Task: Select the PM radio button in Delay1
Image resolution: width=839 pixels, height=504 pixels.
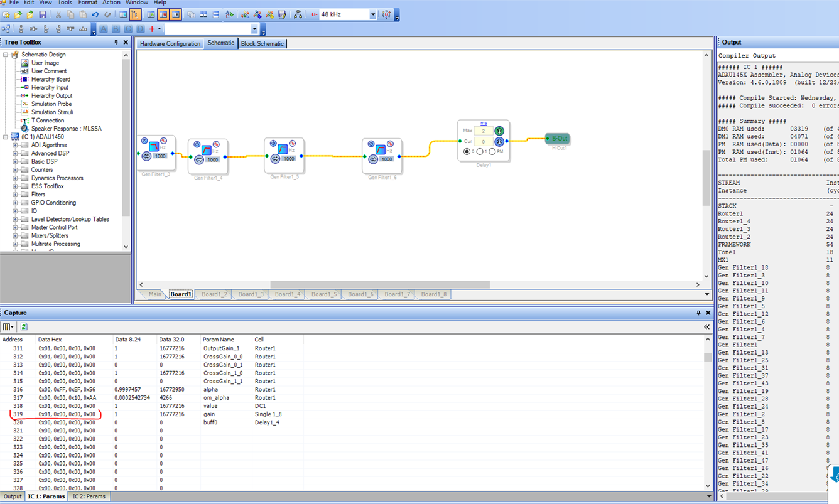Action: pos(492,151)
